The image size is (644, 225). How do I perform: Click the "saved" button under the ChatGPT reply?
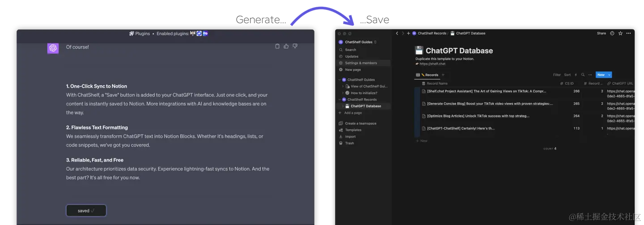[x=86, y=210]
